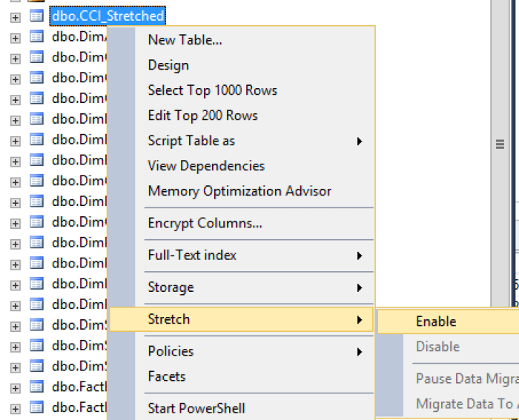This screenshot has height=420, width=519.
Task: Click the table icon beside dbo.CCI_Stretched
Action: (36, 15)
